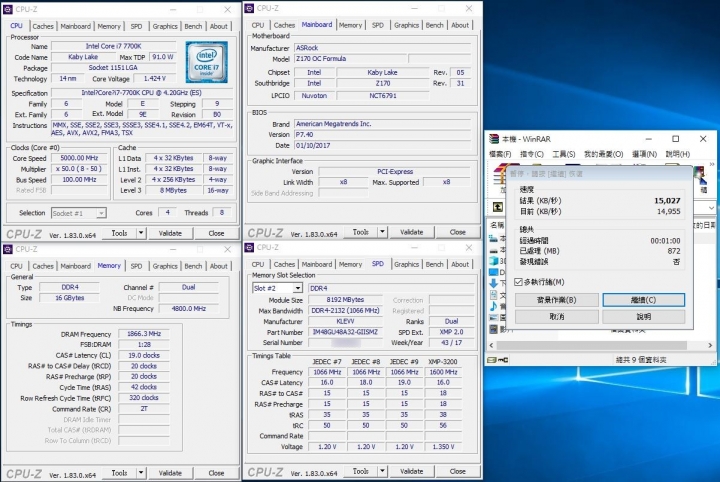Open the Slot #2 memory slot dropdown
Screen dimensions: 720x482
click(x=298, y=288)
